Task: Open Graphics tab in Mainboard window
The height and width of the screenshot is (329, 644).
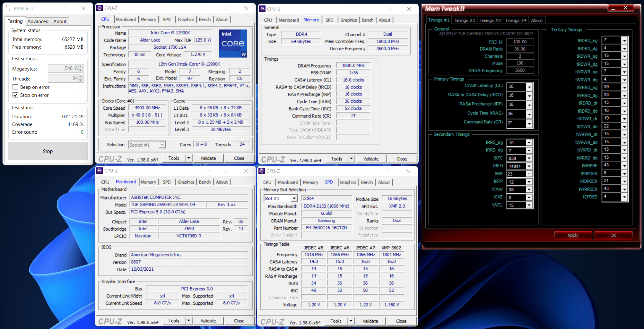Action: pyautogui.click(x=186, y=182)
